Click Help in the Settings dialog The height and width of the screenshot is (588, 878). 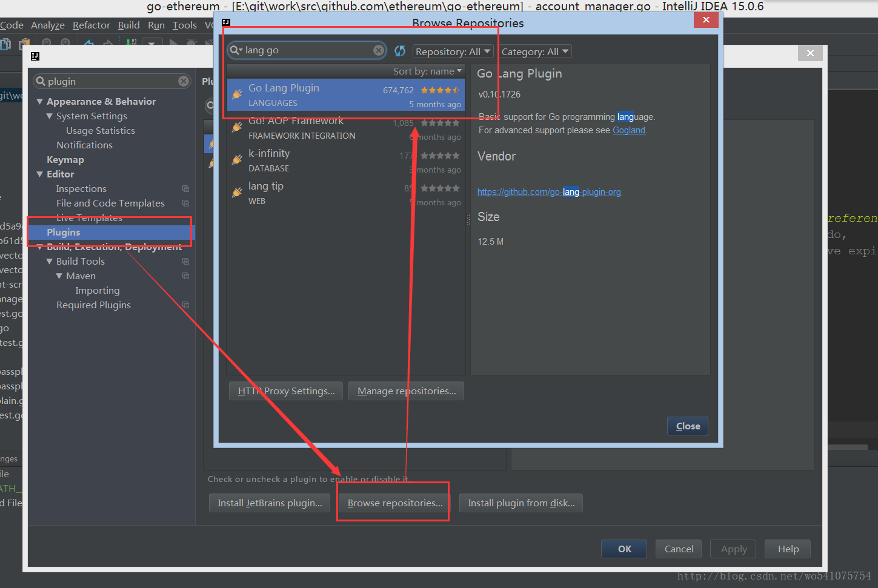click(788, 549)
